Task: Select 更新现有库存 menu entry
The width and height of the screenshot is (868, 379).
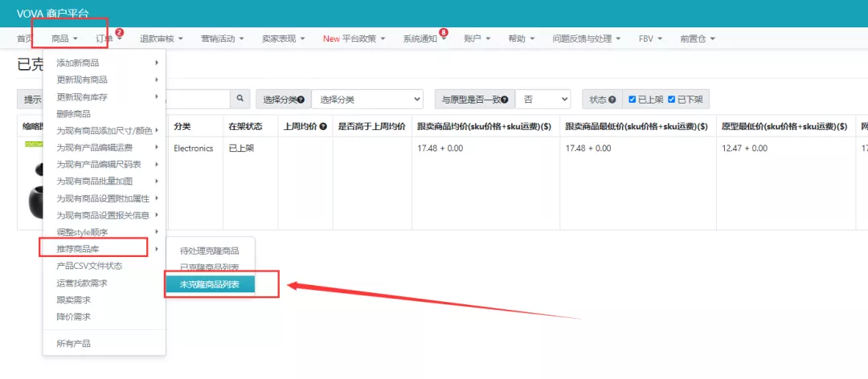Action: 104,97
